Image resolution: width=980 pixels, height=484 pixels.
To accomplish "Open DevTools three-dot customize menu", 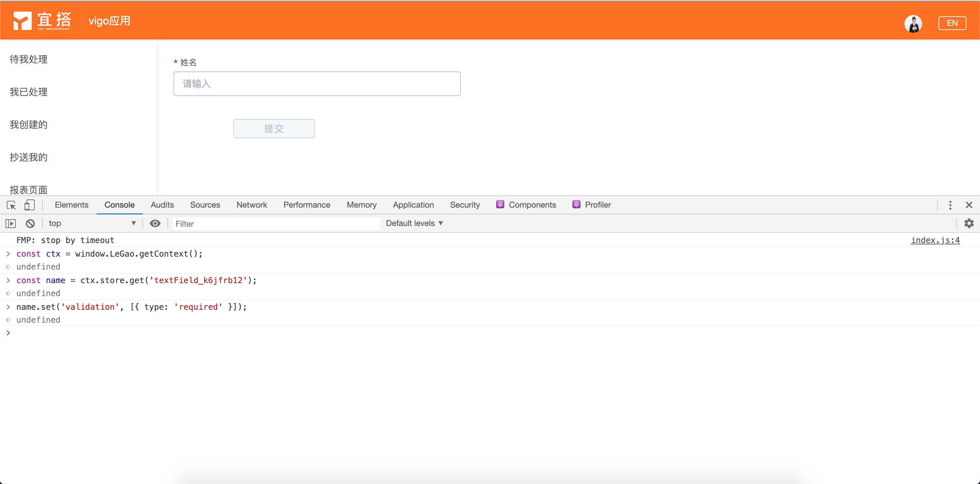I will [x=950, y=205].
